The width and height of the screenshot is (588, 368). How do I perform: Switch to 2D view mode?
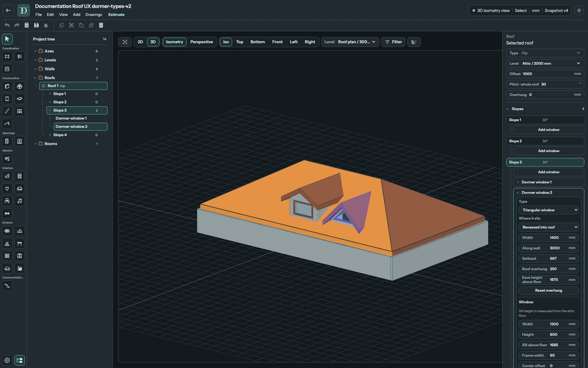[x=140, y=42]
